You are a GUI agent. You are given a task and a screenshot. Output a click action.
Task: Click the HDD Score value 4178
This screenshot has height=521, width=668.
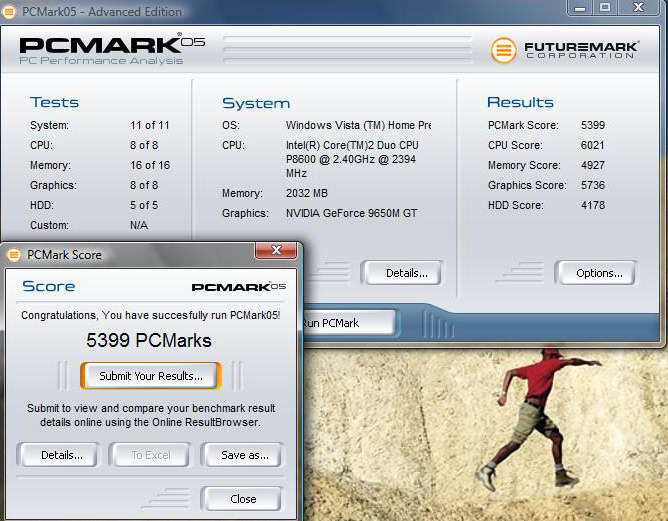coord(593,205)
